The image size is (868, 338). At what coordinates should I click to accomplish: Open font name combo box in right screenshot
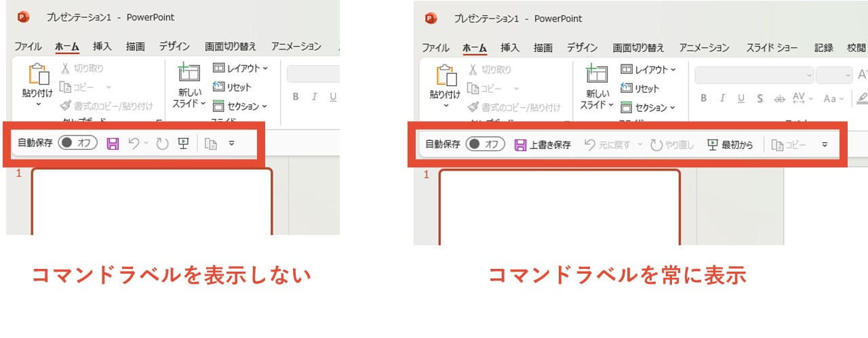754,75
